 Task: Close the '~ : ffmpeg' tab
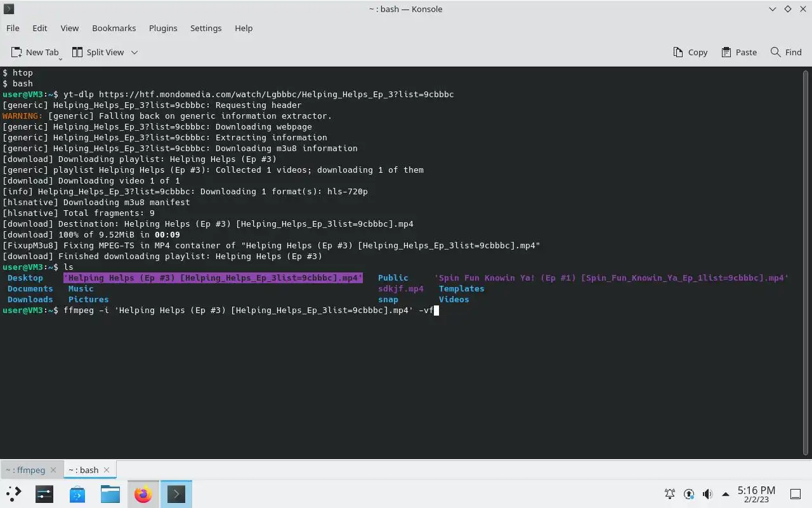(53, 470)
